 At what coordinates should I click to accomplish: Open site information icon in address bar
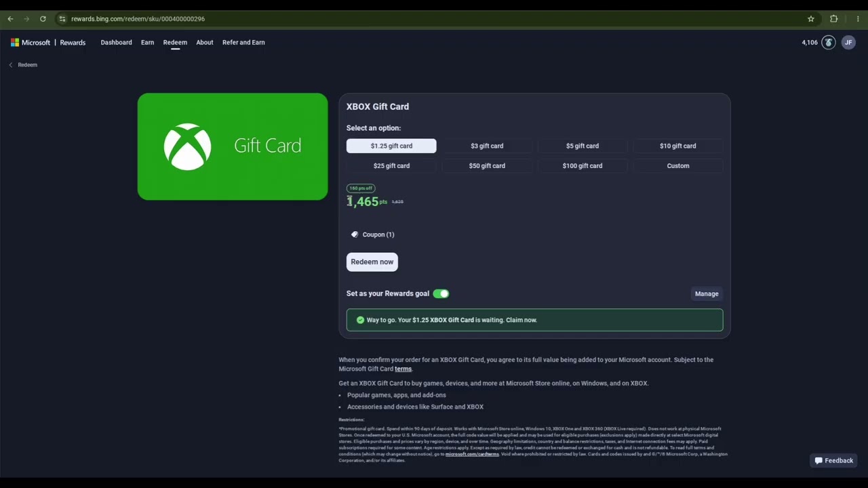62,19
